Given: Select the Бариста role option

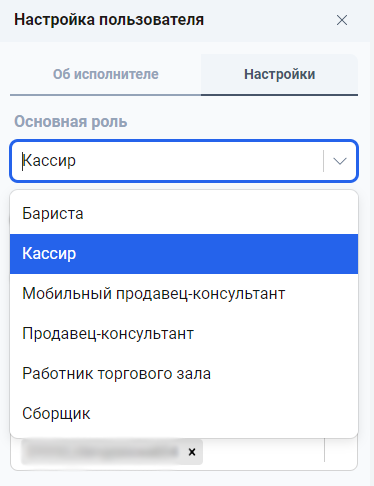Looking at the screenshot, I should (x=184, y=214).
